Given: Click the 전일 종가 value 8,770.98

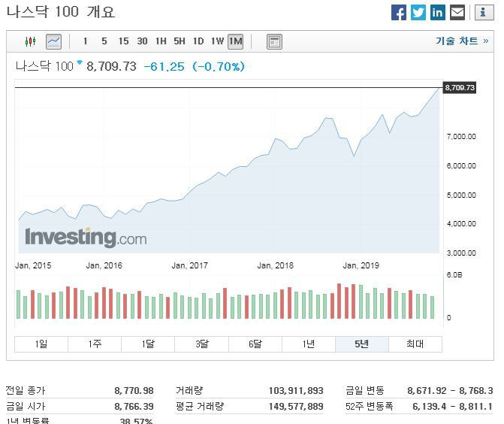Looking at the screenshot, I should [x=134, y=390].
